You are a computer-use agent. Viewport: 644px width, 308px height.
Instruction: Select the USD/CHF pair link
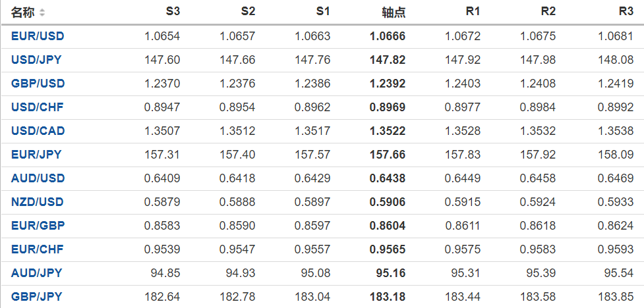click(x=37, y=107)
